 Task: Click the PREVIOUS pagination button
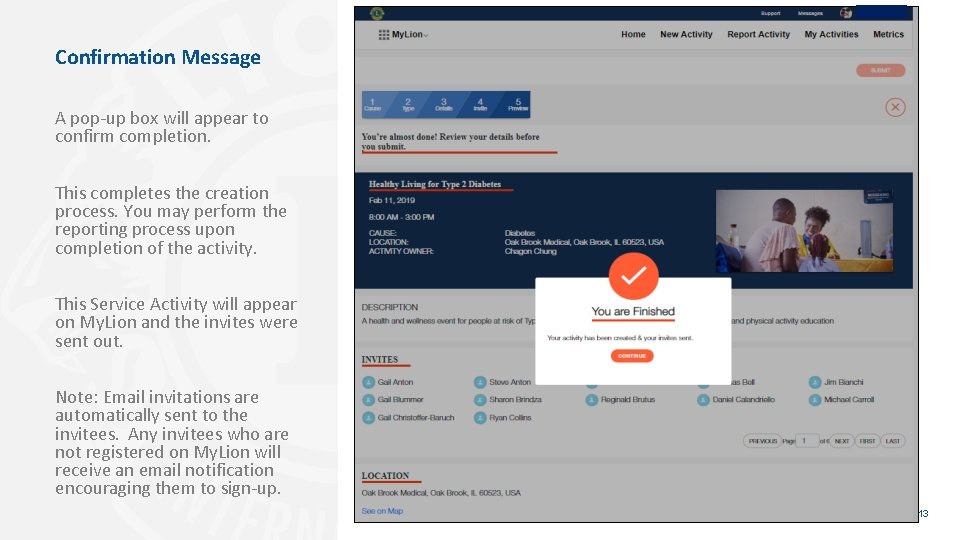(762, 441)
